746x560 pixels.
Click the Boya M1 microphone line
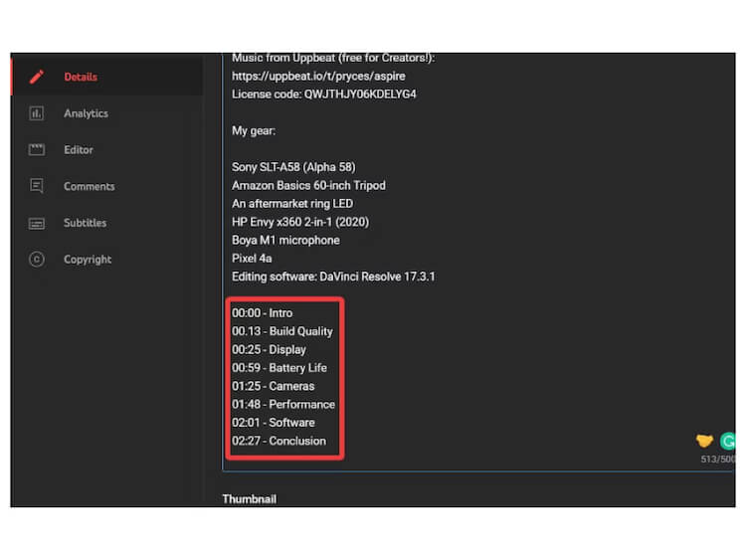[x=285, y=240]
